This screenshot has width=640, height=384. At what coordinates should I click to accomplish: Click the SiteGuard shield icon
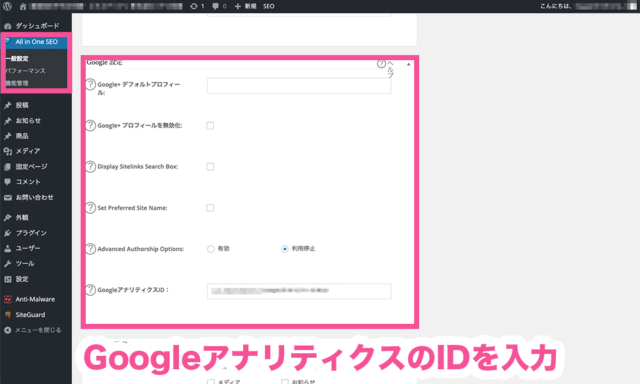tap(7, 315)
